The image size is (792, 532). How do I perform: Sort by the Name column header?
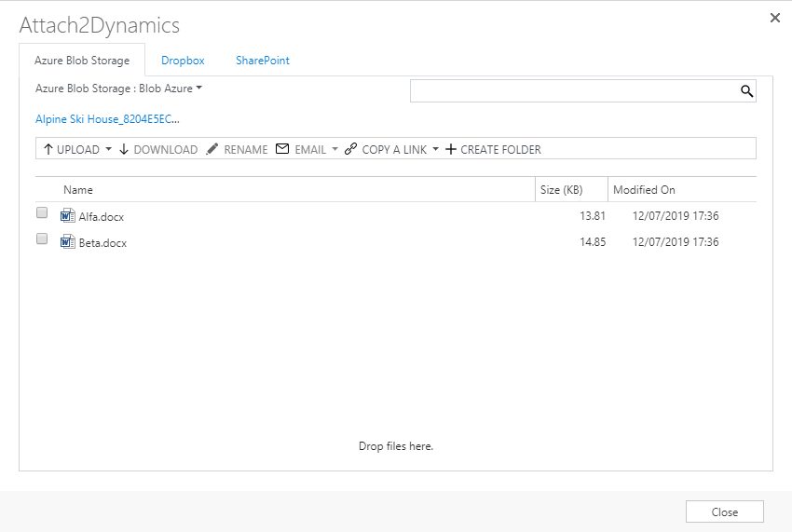[x=78, y=190]
